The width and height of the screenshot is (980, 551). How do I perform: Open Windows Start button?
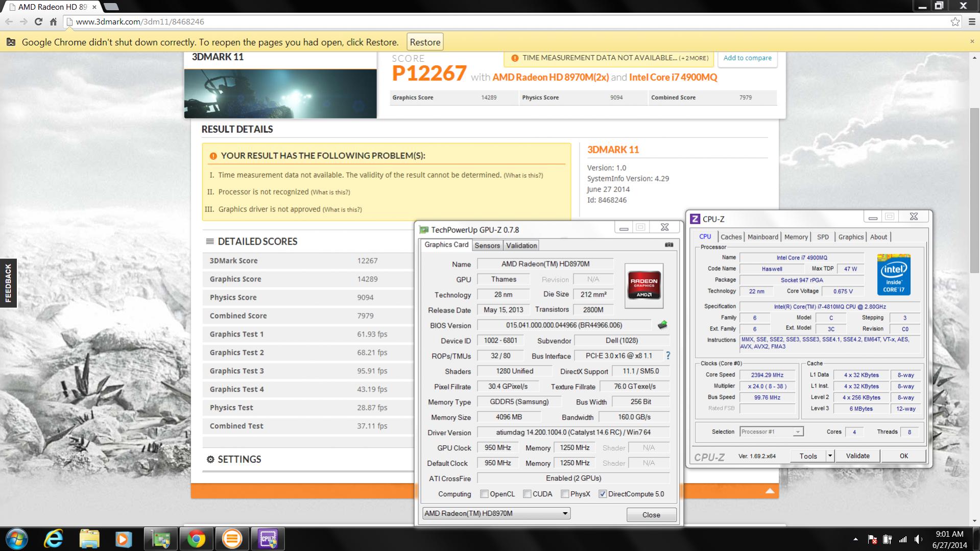coord(16,539)
